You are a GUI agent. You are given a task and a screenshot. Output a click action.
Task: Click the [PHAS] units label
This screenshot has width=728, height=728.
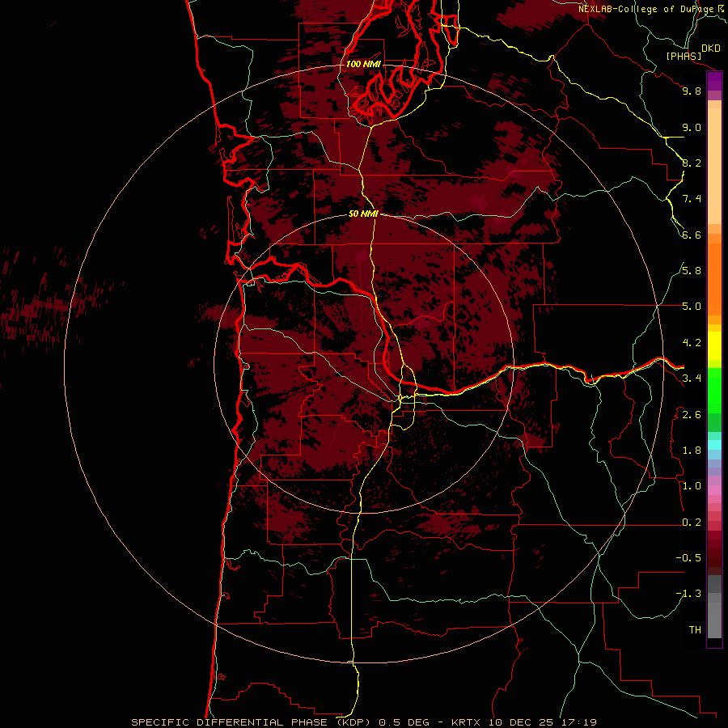point(684,56)
